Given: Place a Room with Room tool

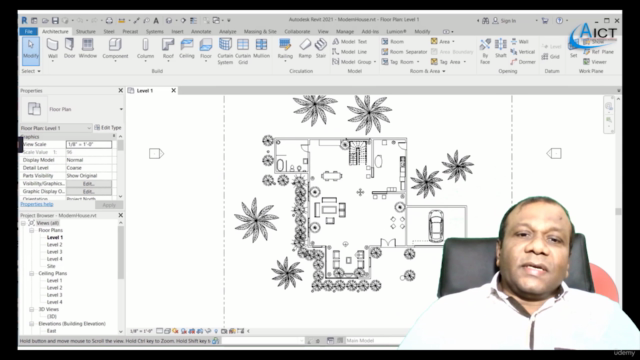Looking at the screenshot, I should click(393, 42).
